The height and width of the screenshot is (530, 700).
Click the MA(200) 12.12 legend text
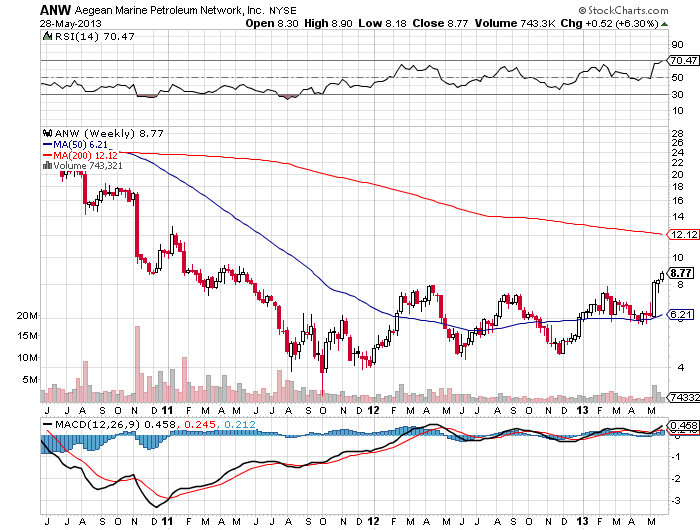(85, 155)
